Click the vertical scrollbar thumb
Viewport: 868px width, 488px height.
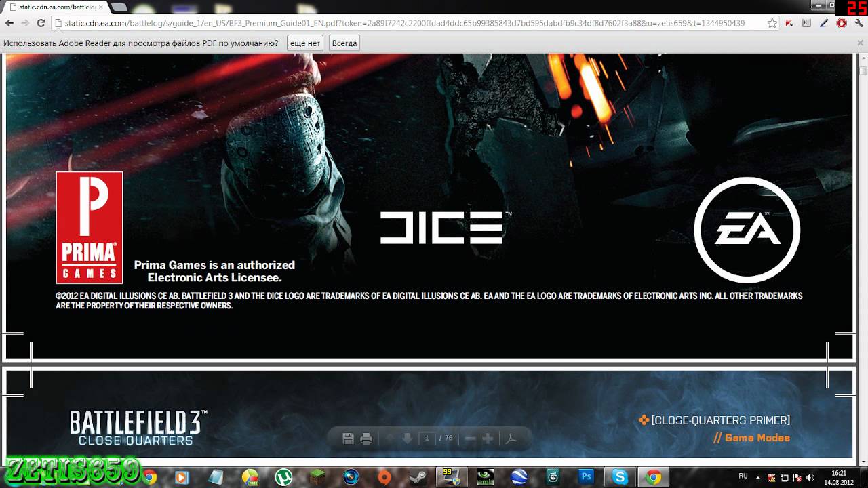pyautogui.click(x=863, y=70)
